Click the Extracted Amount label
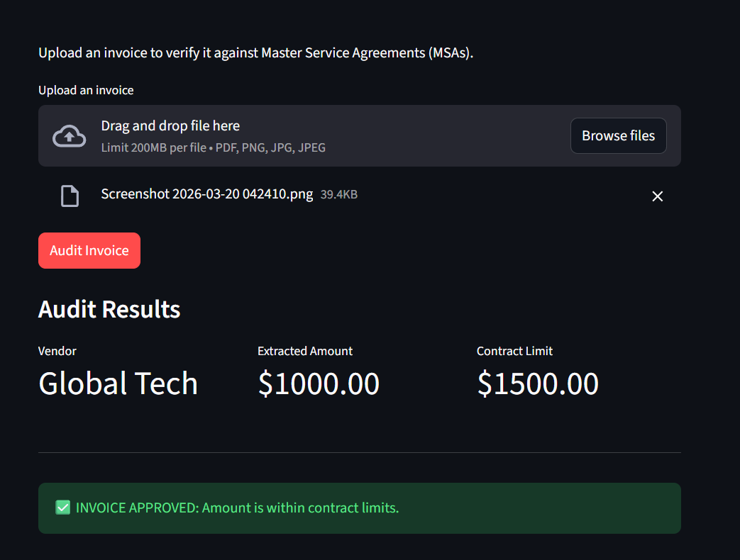Image resolution: width=740 pixels, height=560 pixels. (x=305, y=351)
